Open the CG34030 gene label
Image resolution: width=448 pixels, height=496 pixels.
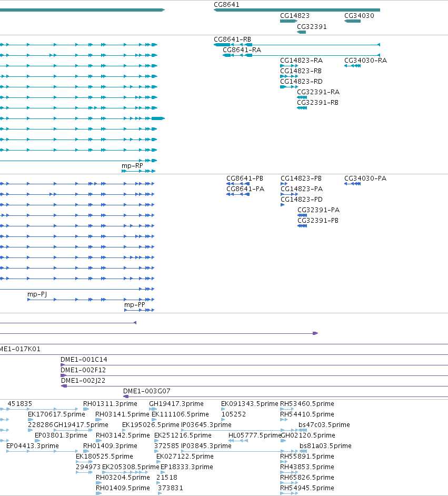coord(359,16)
